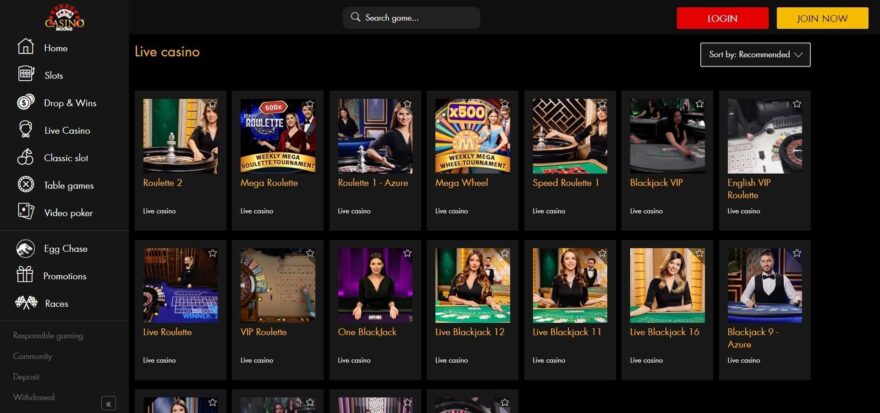The height and width of the screenshot is (413, 880).
Task: Open Promotions menu item
Action: pos(65,276)
